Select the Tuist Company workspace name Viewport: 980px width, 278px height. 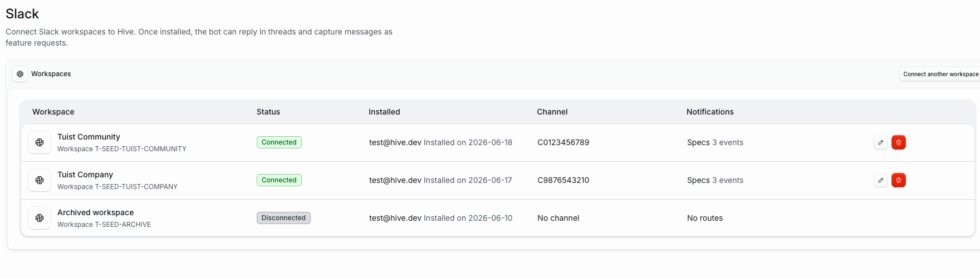(85, 175)
